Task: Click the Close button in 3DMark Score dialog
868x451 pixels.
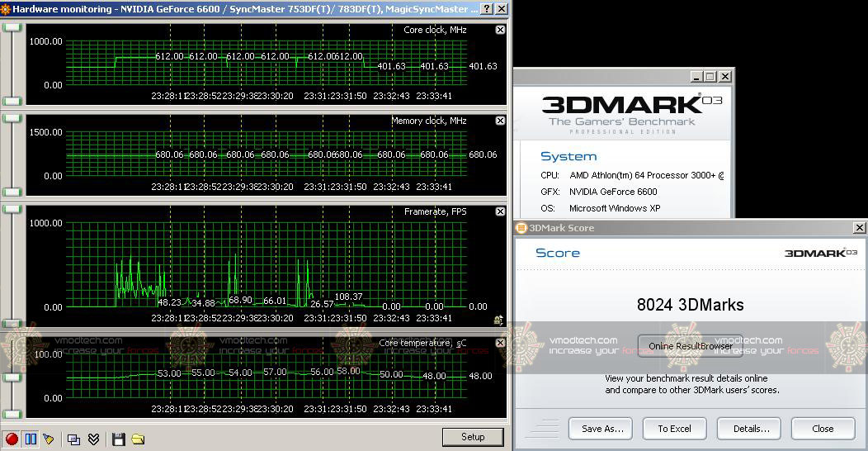Action: tap(823, 429)
